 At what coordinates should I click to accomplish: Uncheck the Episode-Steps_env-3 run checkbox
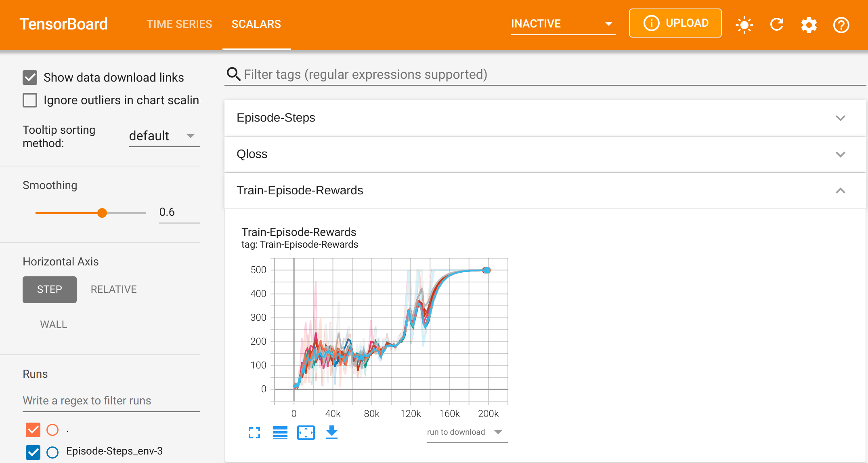coord(33,452)
